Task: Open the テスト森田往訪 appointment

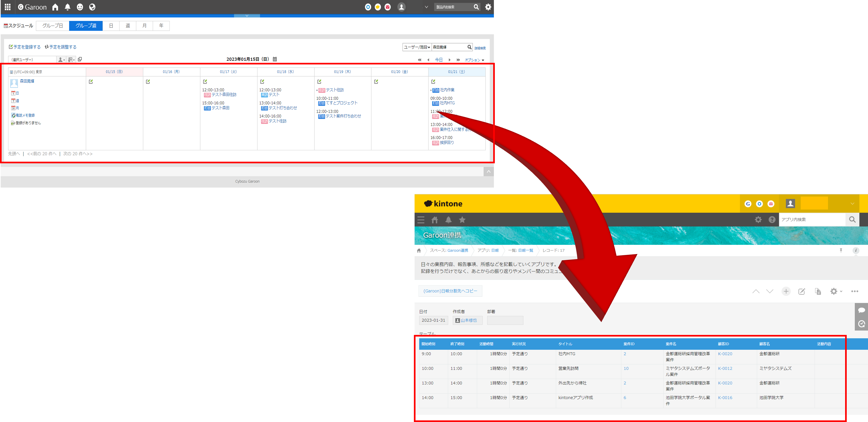Action: [224, 94]
